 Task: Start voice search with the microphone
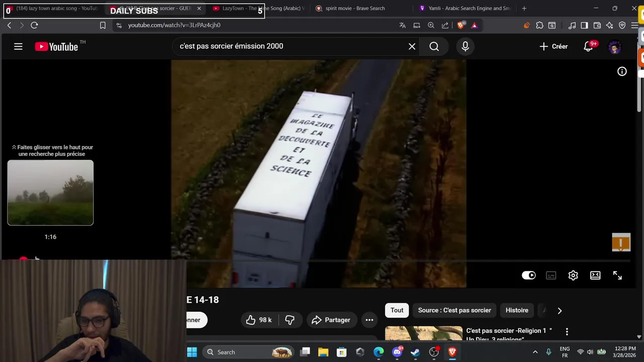(x=465, y=46)
